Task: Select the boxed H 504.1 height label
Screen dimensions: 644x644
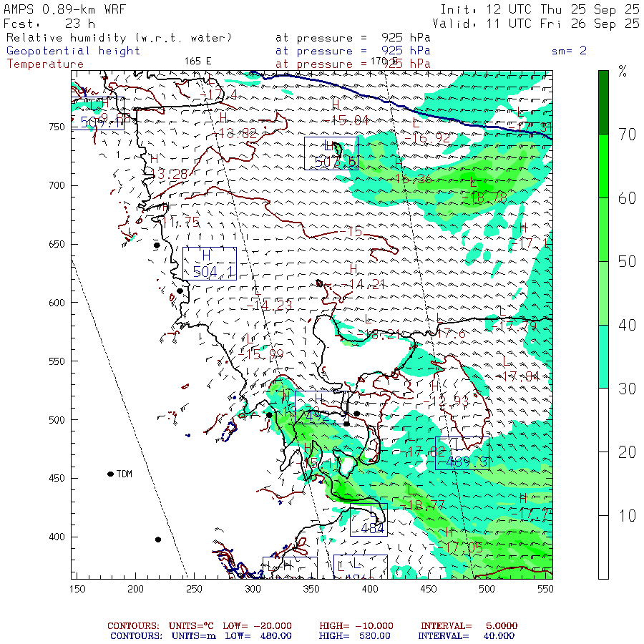Action: pos(209,263)
